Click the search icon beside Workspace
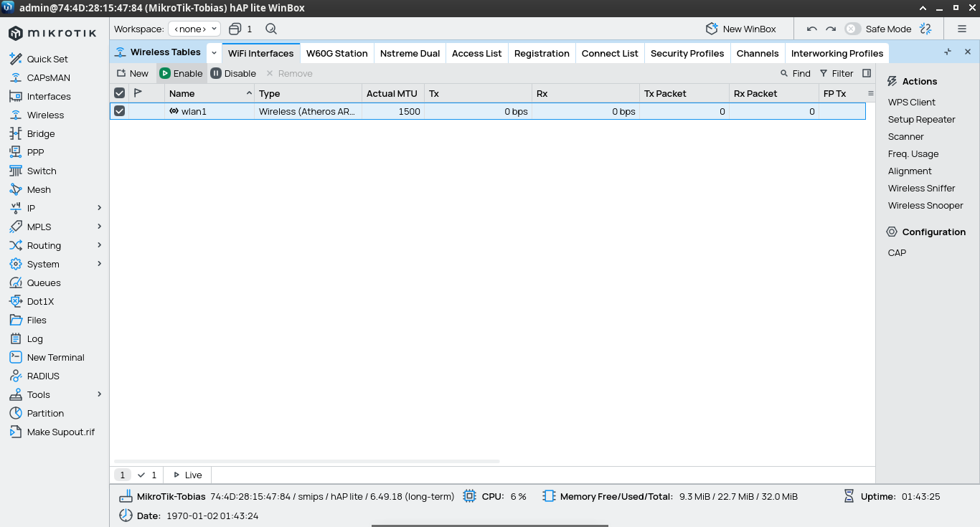 pos(270,29)
